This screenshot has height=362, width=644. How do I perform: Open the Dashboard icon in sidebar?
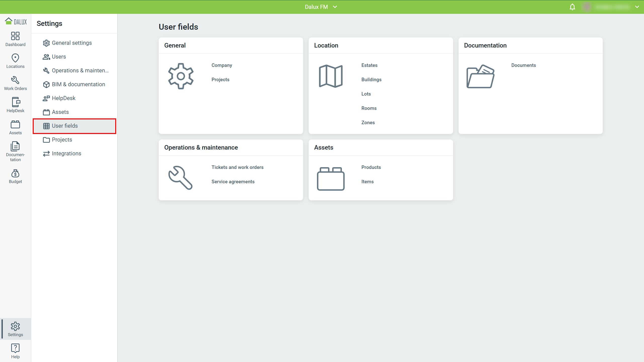[x=15, y=36]
